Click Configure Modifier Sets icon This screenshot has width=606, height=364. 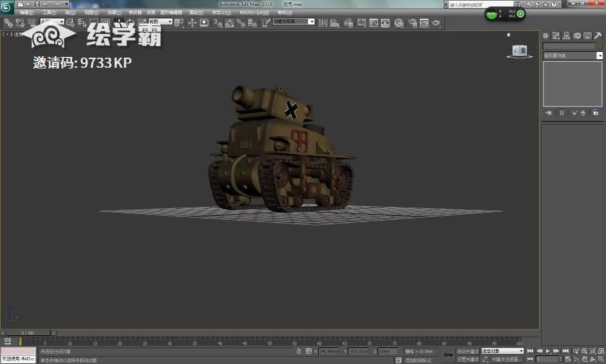[596, 112]
